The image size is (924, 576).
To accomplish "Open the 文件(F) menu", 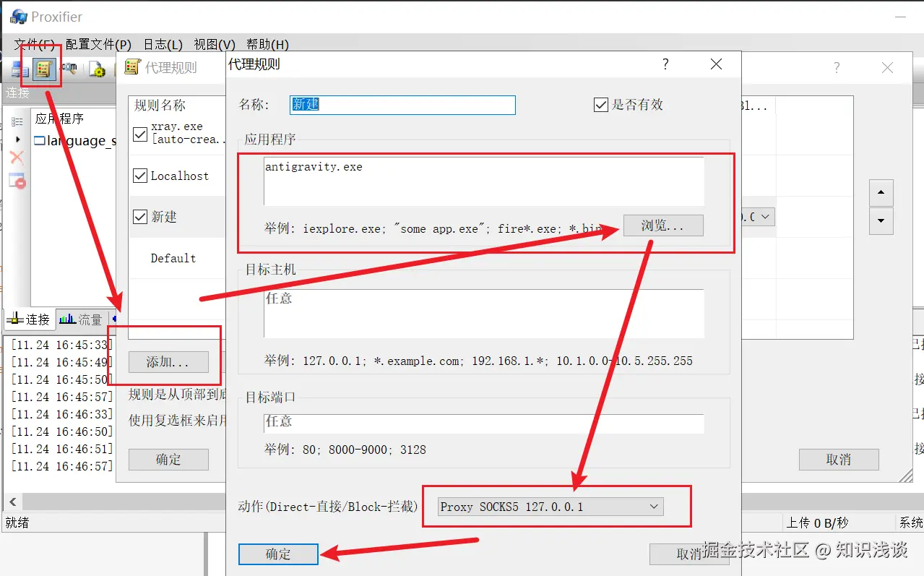I will click(33, 45).
